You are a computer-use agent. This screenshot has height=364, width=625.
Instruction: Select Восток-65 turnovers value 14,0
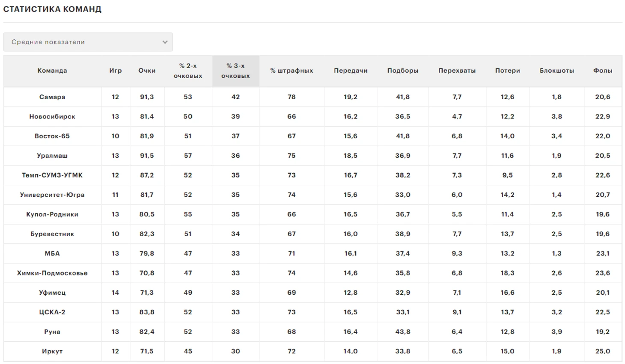coord(508,136)
